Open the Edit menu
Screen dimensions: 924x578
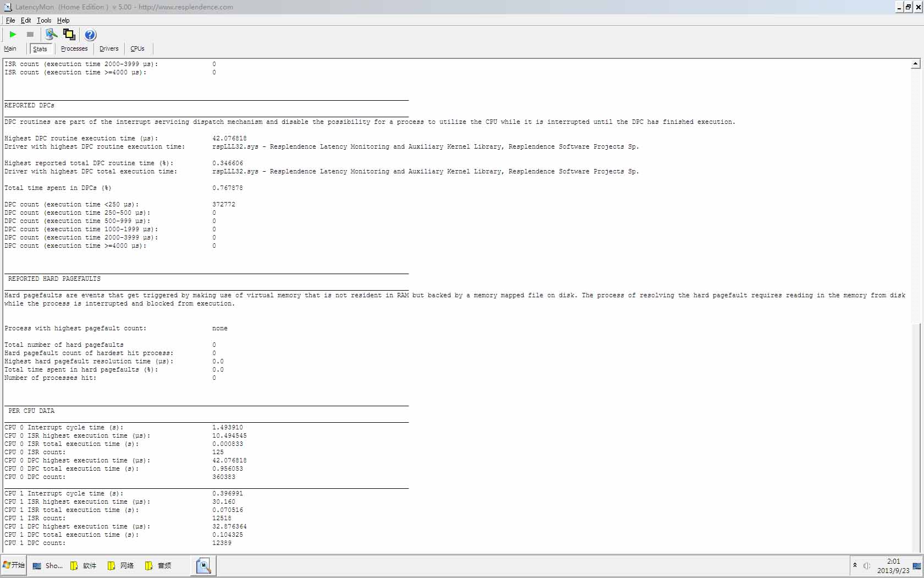pyautogui.click(x=26, y=20)
